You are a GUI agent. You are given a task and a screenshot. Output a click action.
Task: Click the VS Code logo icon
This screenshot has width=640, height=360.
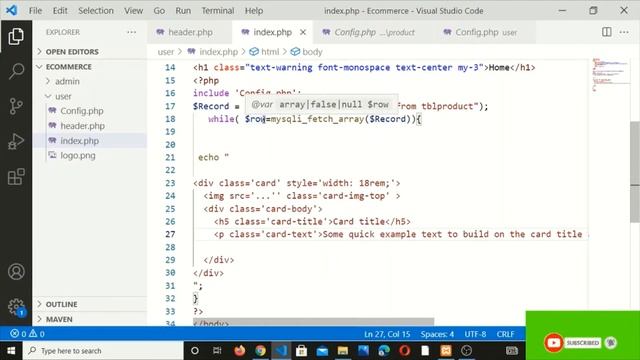tap(11, 10)
